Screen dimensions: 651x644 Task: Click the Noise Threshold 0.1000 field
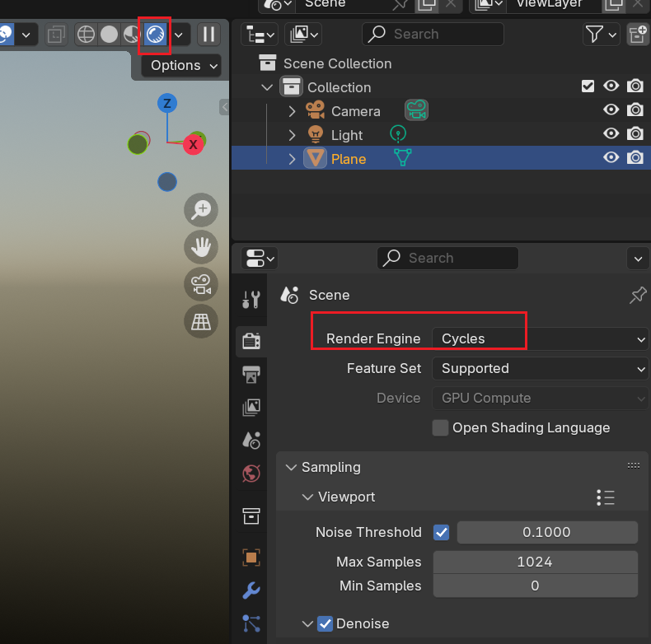tap(547, 532)
